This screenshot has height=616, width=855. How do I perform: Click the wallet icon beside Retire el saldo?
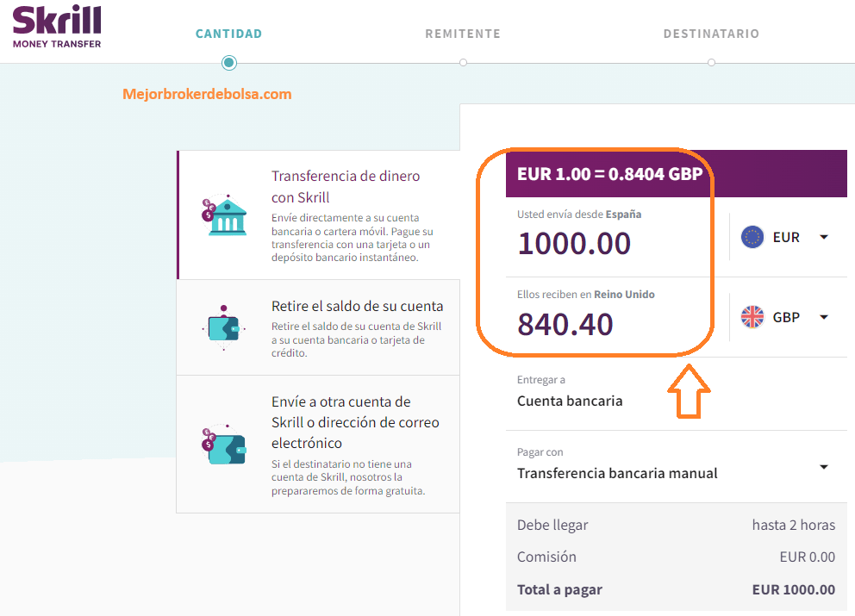pos(223,327)
